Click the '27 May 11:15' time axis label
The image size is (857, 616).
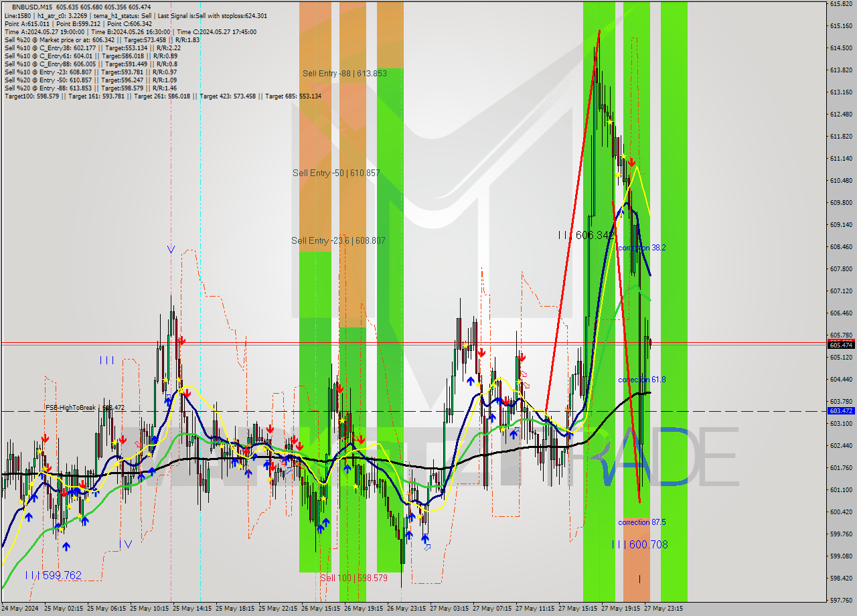click(x=535, y=609)
